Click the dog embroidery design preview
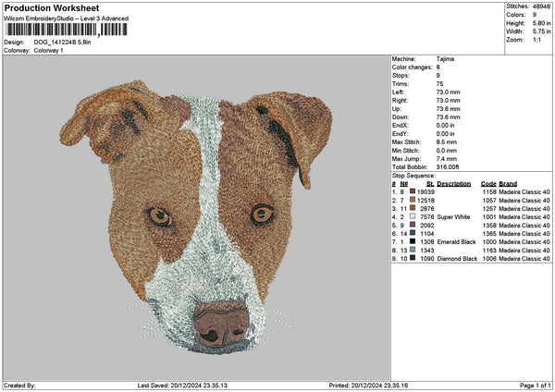This screenshot has width=555, height=392. [x=196, y=218]
